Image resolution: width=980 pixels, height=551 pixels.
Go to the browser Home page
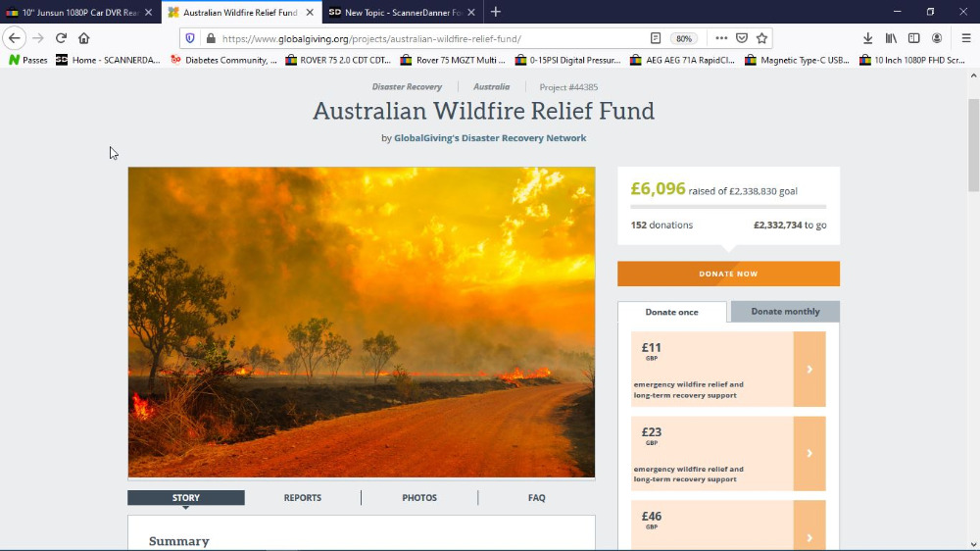pos(84,38)
